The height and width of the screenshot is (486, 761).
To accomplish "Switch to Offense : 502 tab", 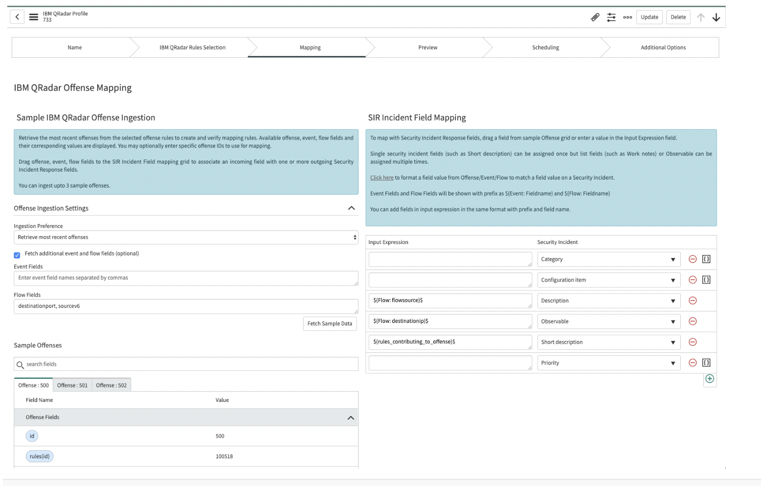I will coord(111,385).
